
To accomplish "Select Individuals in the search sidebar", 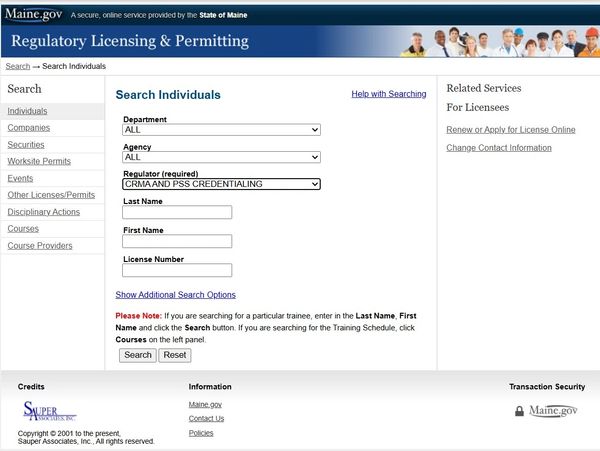I will coord(27,111).
